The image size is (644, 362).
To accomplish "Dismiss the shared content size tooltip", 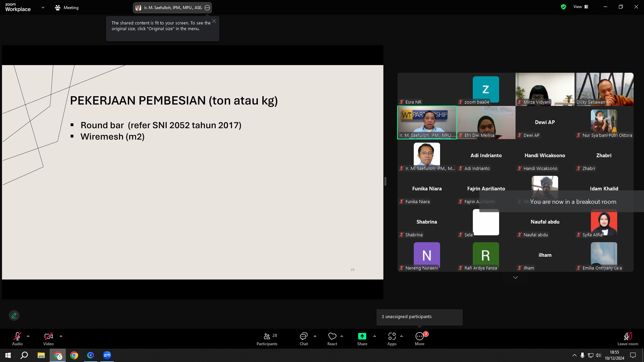I will pyautogui.click(x=214, y=21).
